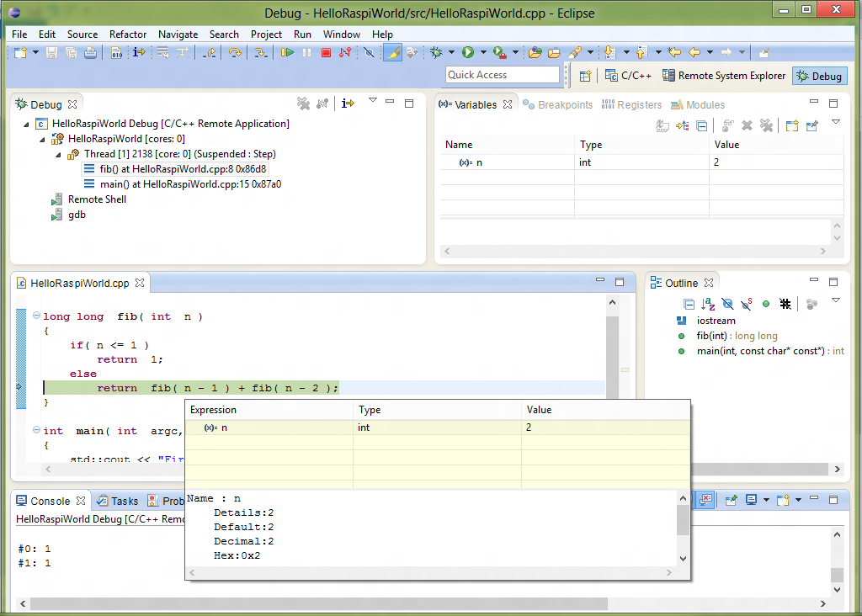Toggle Hide Non-Public Members in Outline

coord(766,304)
